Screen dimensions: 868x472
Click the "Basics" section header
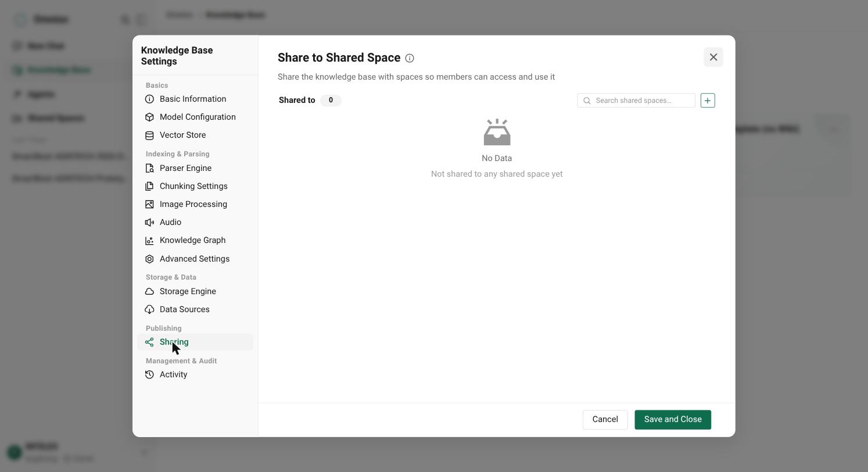tap(157, 85)
